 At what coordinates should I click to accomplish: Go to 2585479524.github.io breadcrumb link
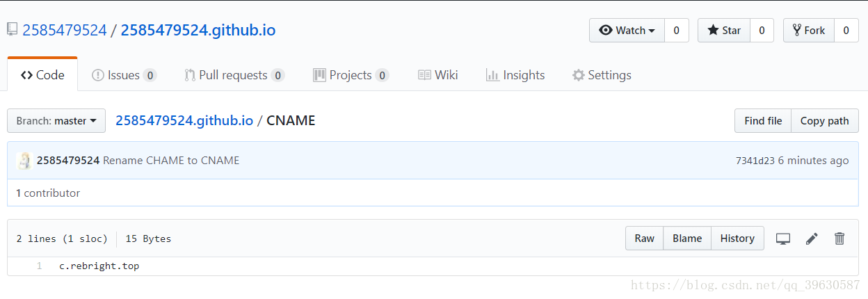pyautogui.click(x=184, y=120)
